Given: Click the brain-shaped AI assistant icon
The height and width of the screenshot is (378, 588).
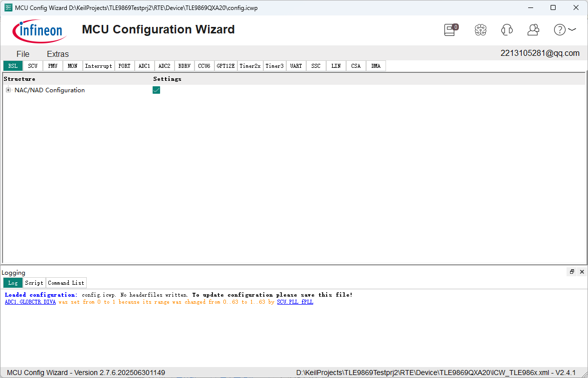Looking at the screenshot, I should pyautogui.click(x=480, y=30).
